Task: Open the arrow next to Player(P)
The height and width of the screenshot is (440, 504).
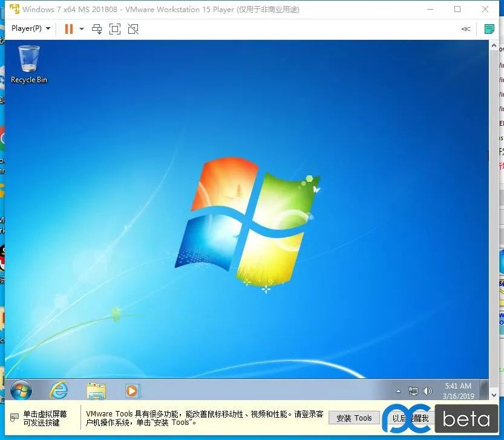Action: pyautogui.click(x=48, y=28)
